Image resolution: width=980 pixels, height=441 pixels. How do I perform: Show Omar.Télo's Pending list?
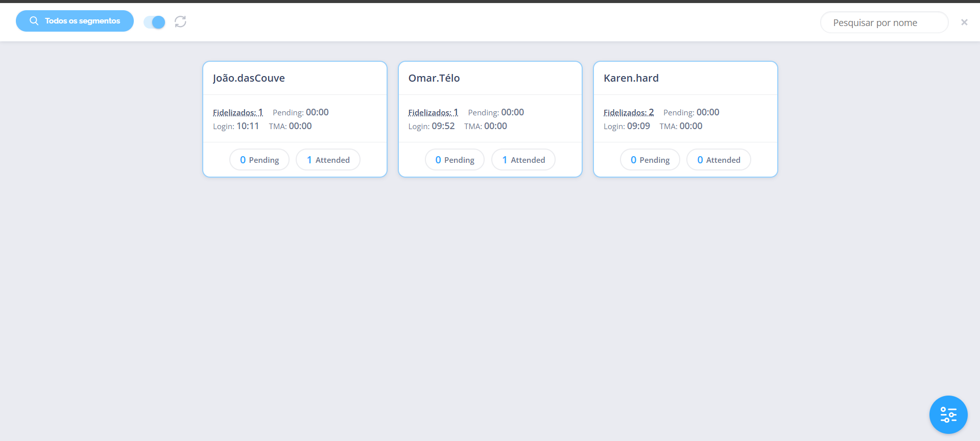pos(455,160)
